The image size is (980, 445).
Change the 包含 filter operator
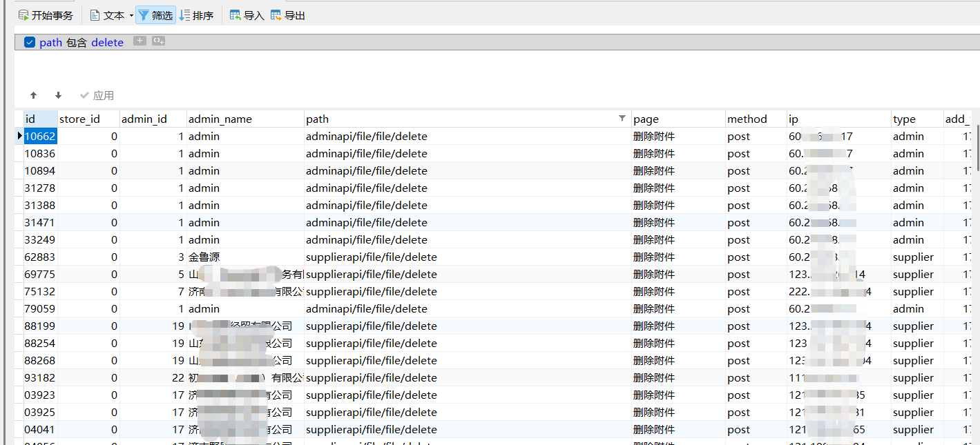click(x=77, y=42)
